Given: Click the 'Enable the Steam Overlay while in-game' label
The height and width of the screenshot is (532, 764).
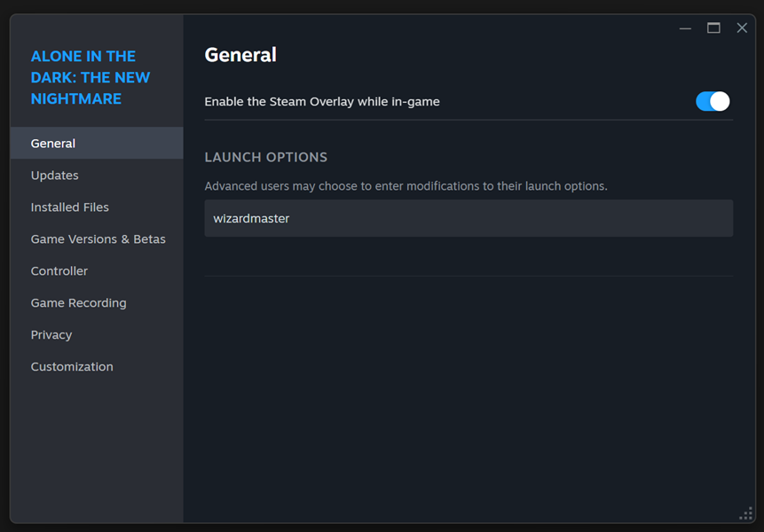Looking at the screenshot, I should pyautogui.click(x=322, y=102).
